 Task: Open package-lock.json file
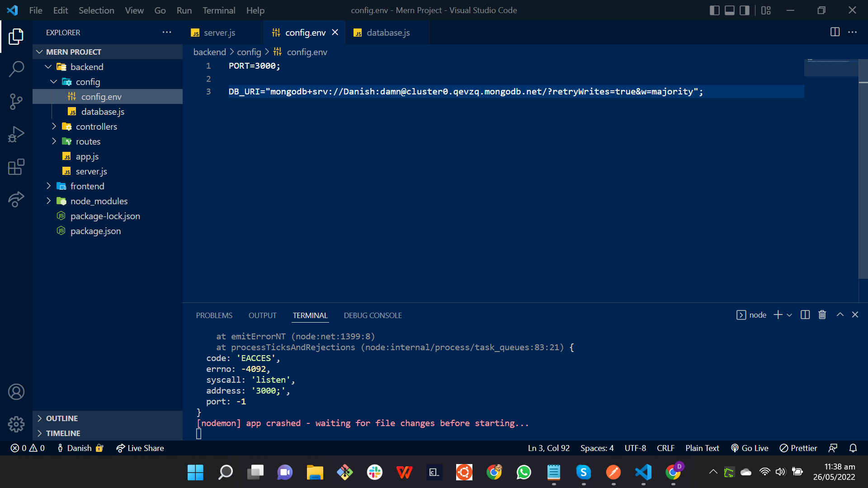pos(108,216)
